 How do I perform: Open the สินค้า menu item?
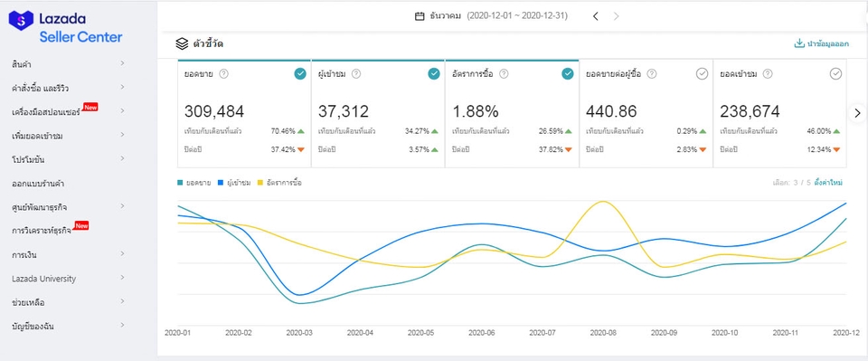coord(21,64)
